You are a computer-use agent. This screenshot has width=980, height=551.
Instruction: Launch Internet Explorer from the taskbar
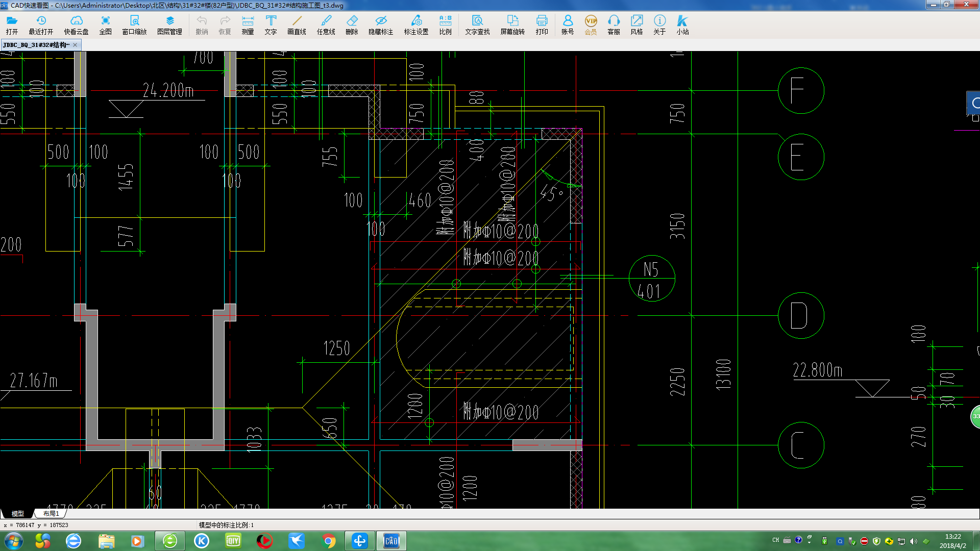73,541
